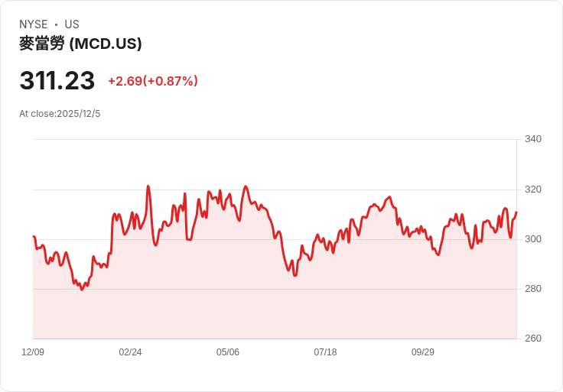Screen dimensions: 563x392
Task: Click the chart starting point above 12/09
Action: tap(34, 236)
